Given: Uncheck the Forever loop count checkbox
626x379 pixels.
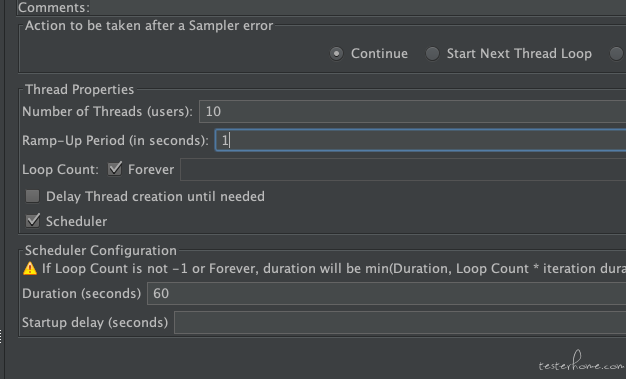Looking at the screenshot, I should [115, 169].
